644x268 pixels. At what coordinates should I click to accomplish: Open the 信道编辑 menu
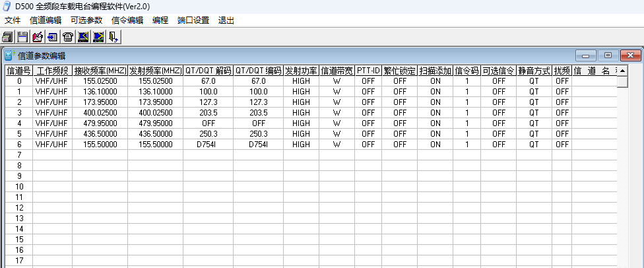click(x=46, y=20)
